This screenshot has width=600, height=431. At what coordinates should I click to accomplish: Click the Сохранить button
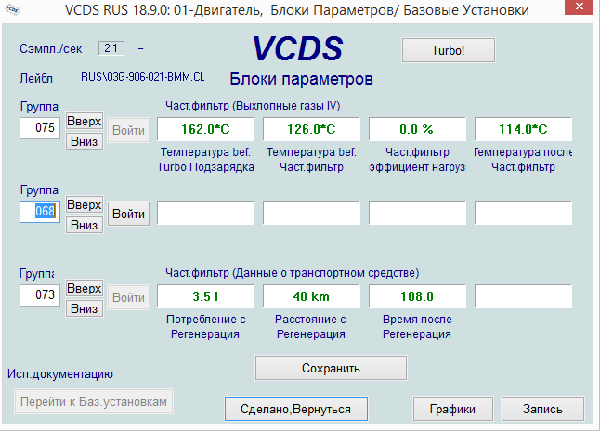331,368
